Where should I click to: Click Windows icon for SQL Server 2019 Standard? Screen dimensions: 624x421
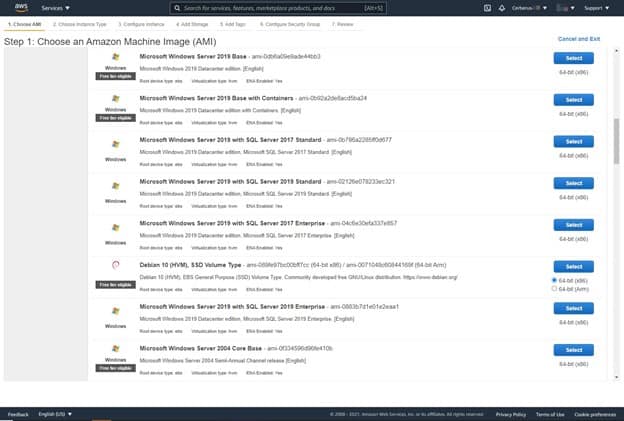(115, 186)
